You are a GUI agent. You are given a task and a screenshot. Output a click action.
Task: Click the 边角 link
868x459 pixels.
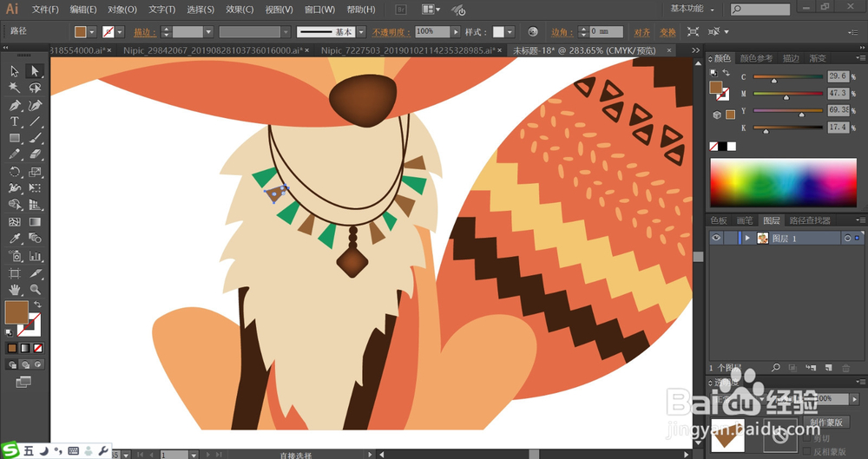point(562,33)
